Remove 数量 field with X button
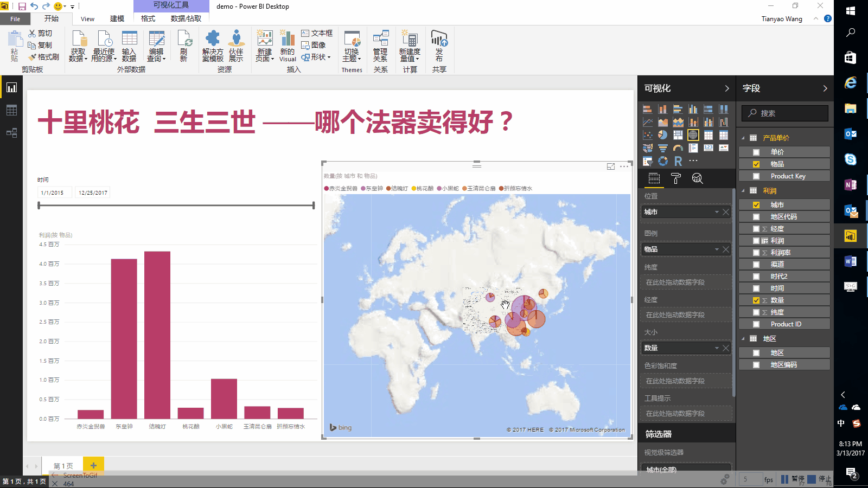This screenshot has width=868, height=488. tap(726, 348)
